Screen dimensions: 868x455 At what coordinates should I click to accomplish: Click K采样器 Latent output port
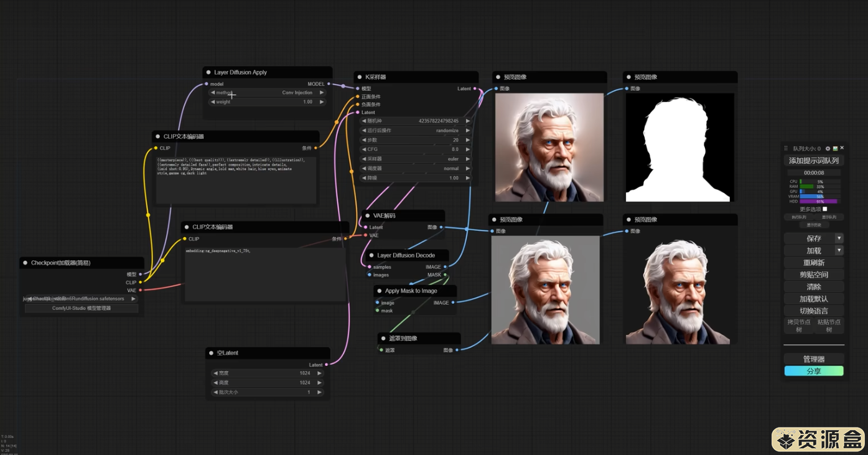475,89
